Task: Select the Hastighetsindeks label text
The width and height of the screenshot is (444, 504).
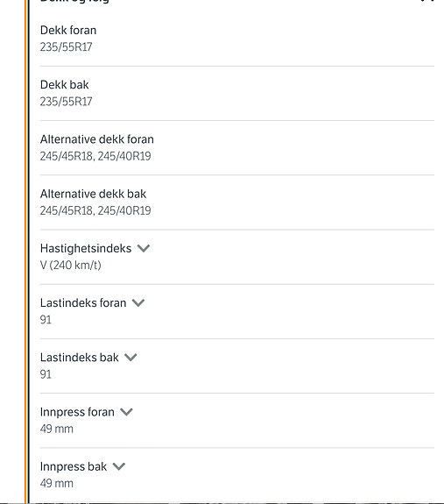Action: click(86, 248)
